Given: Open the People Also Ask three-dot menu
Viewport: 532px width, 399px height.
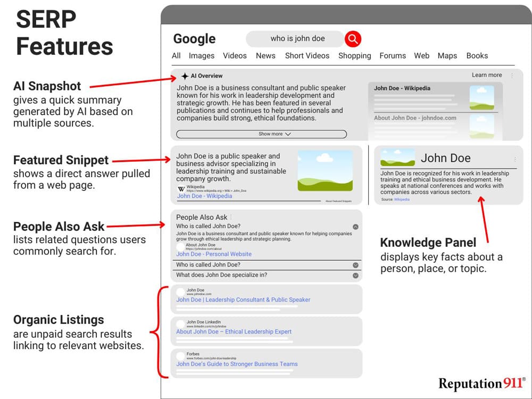Looking at the screenshot, I should [x=231, y=217].
